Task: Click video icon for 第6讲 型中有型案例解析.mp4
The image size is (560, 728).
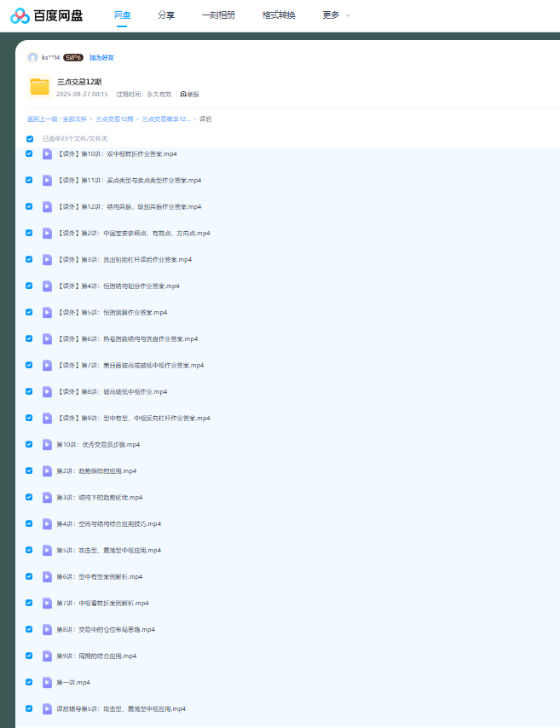Action: (48, 576)
